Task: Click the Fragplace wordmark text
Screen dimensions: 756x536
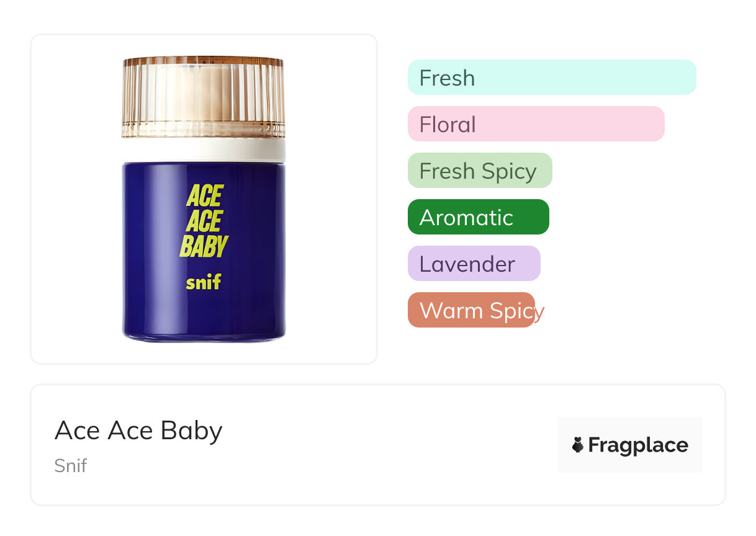Action: (x=638, y=445)
